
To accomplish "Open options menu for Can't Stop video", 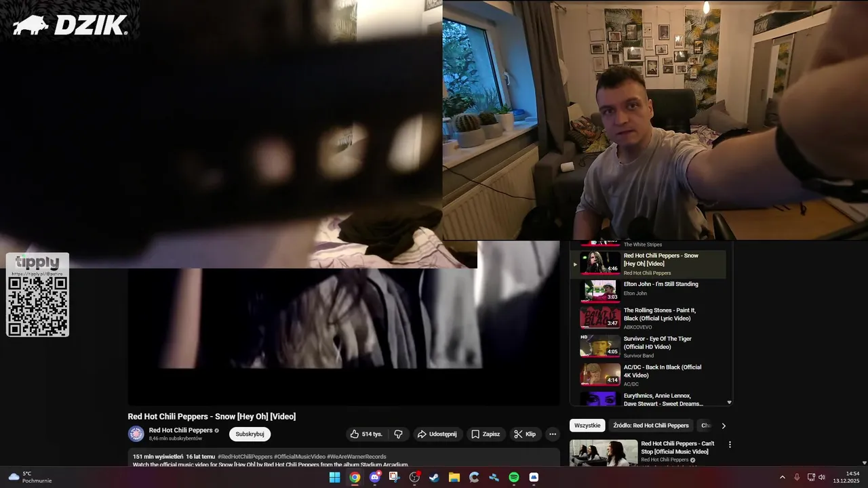I will click(730, 445).
